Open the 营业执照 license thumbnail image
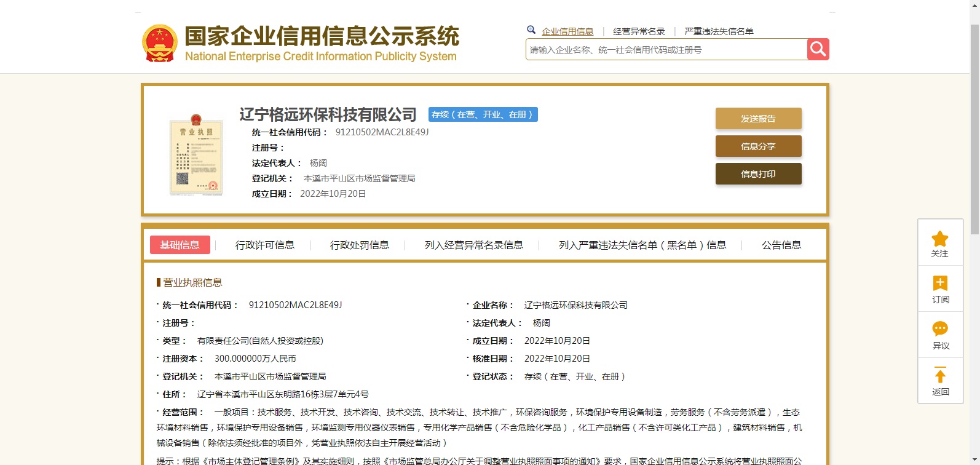This screenshot has width=980, height=465. [196, 155]
